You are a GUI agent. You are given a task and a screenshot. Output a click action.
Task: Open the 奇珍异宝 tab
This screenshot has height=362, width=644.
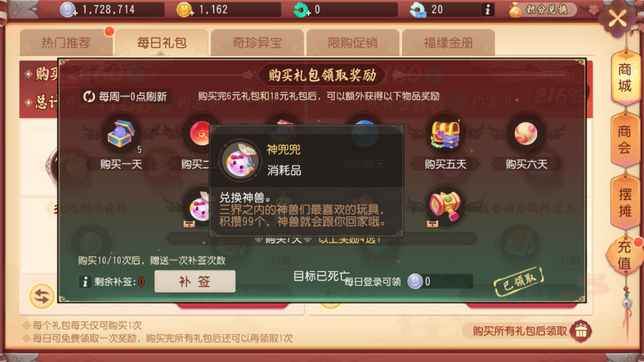point(257,42)
